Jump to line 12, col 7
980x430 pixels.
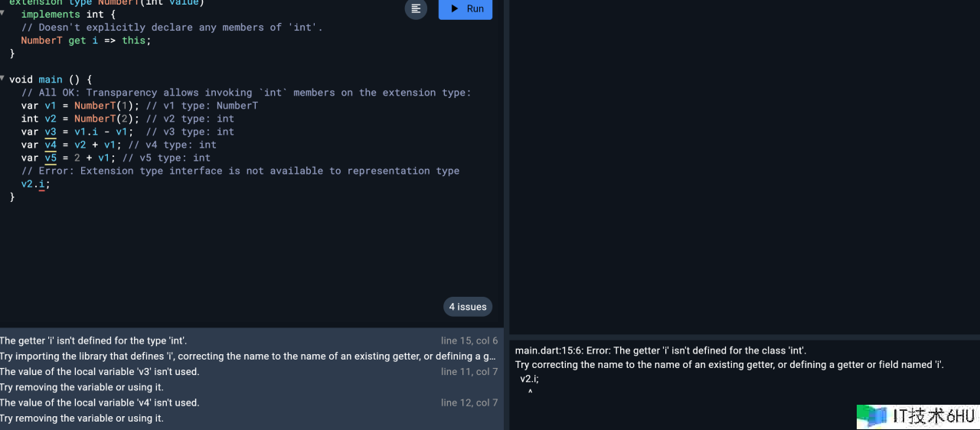[x=469, y=402]
